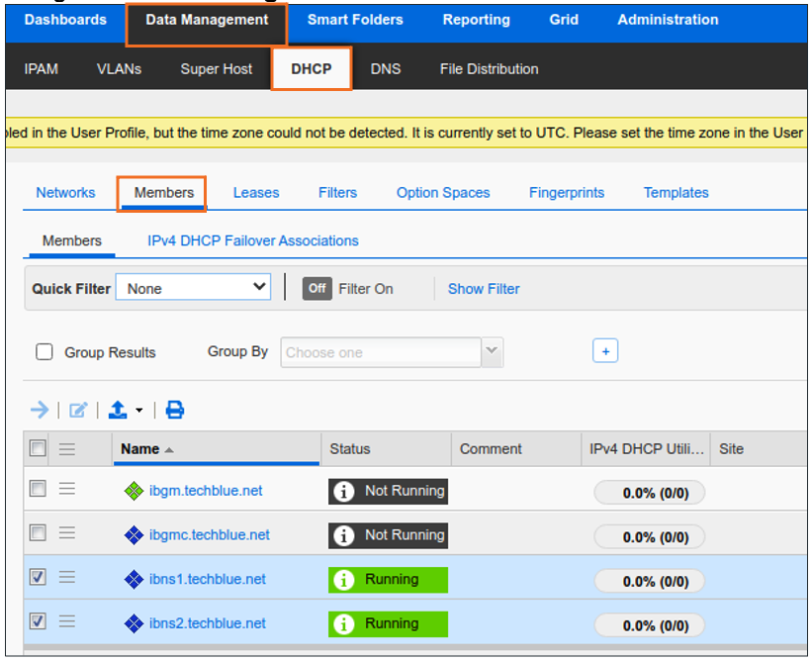Switch to the Leases tab

(256, 193)
